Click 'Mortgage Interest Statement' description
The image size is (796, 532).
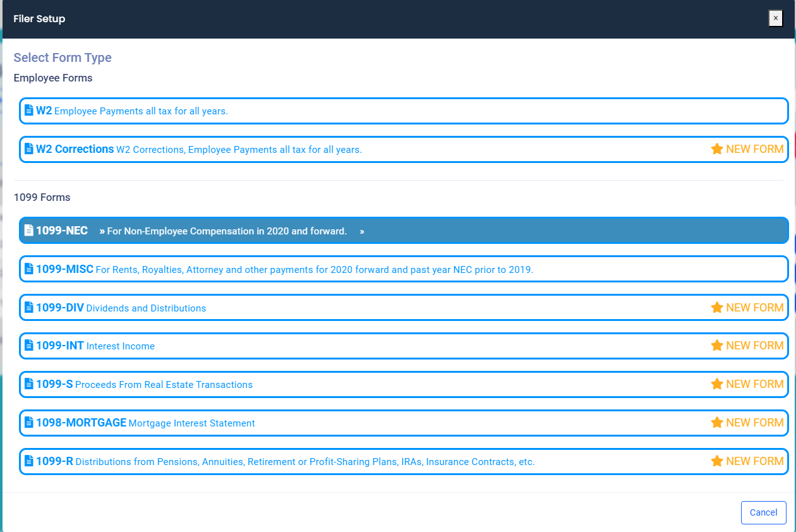tap(192, 423)
